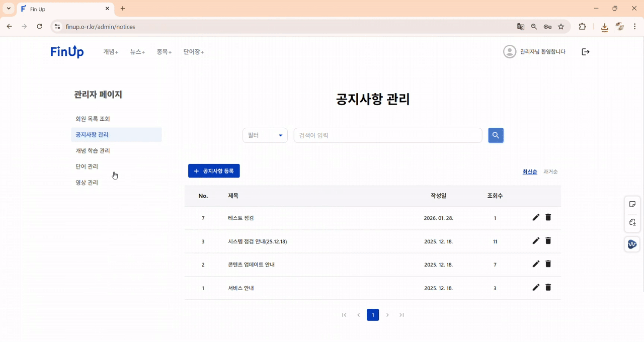Delete the 시스템 점검 안내(25.12.18) notice
The width and height of the screenshot is (644, 342).
pos(548,240)
